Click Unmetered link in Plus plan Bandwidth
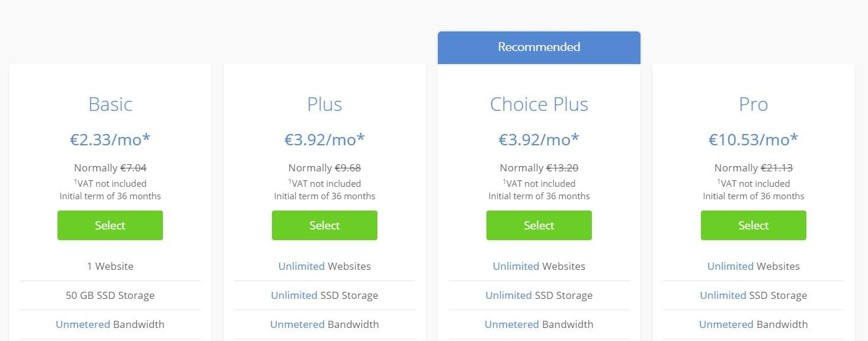868x341 pixels. pyautogui.click(x=297, y=324)
